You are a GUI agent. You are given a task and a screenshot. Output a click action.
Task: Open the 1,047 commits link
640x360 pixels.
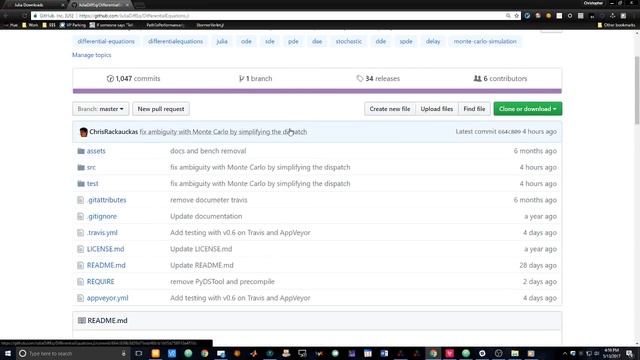coord(133,78)
